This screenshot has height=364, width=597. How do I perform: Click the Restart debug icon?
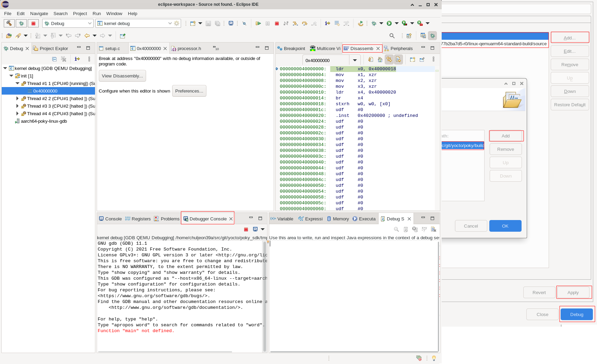360,23
